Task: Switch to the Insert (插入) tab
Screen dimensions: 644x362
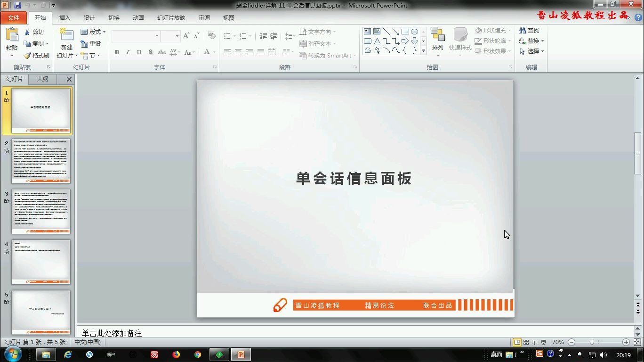Action: pyautogui.click(x=64, y=18)
